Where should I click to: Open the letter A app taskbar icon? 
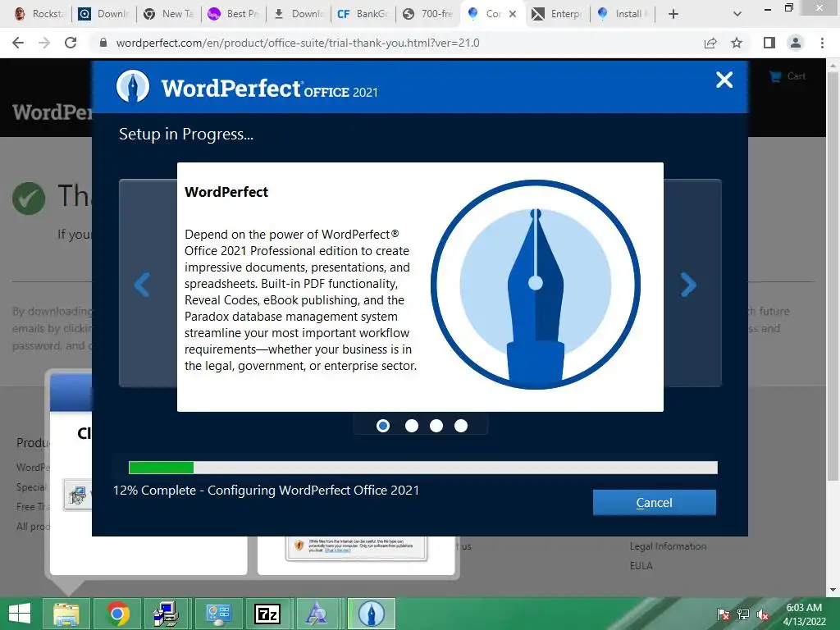pos(317,614)
